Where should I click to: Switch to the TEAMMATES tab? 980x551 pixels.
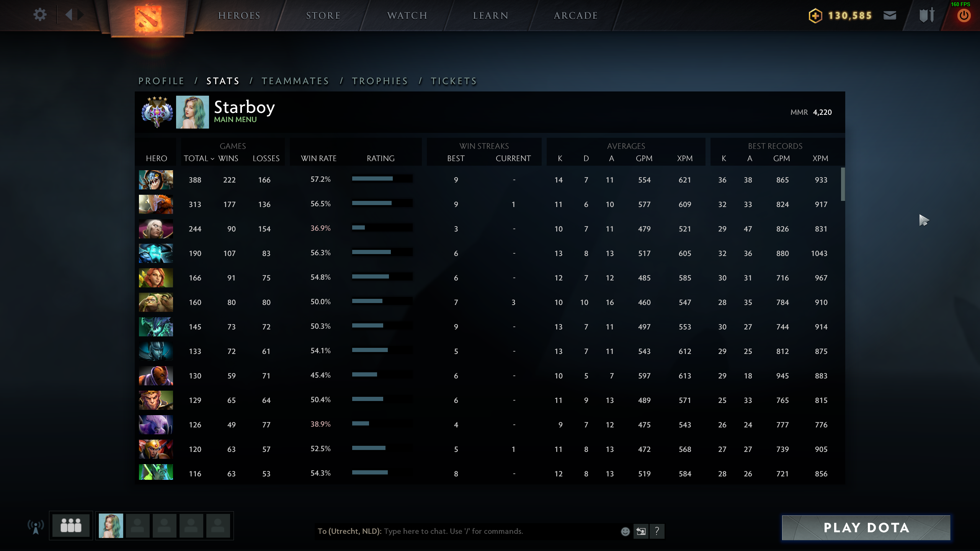pos(295,81)
